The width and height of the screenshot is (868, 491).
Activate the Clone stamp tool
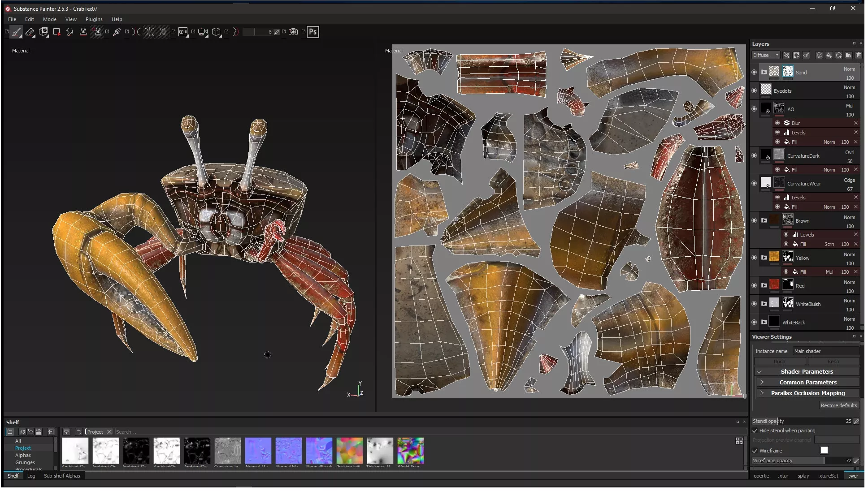[x=83, y=32]
